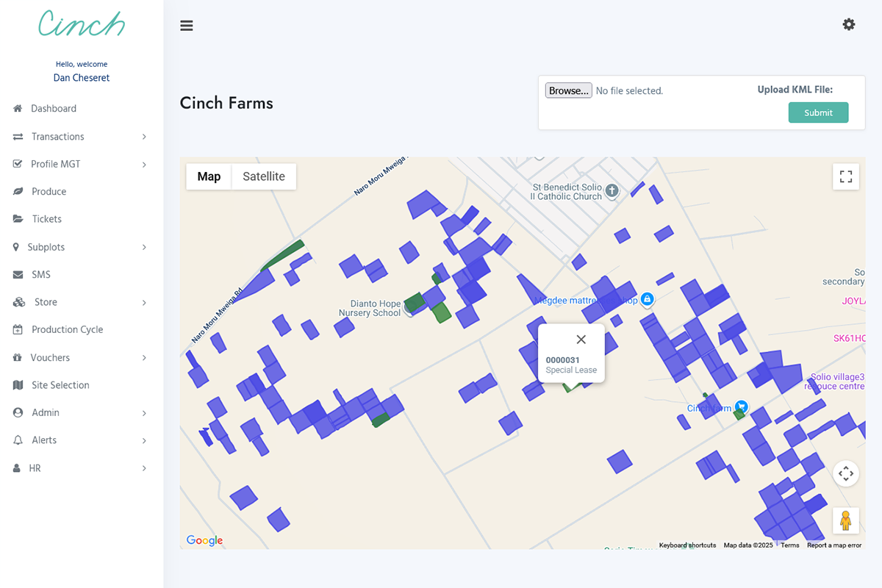Select the Map tab
Image resolution: width=882 pixels, height=588 pixels.
pos(209,176)
